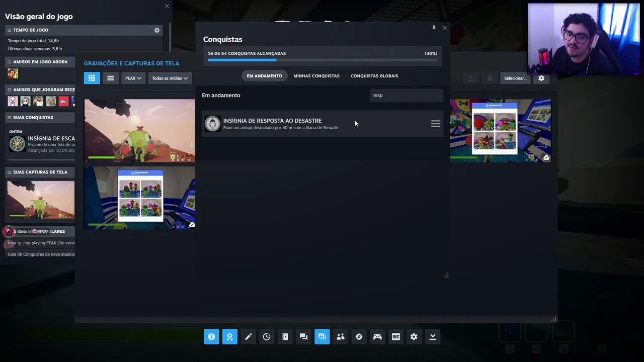Open the chat bubbles icon

(303, 337)
